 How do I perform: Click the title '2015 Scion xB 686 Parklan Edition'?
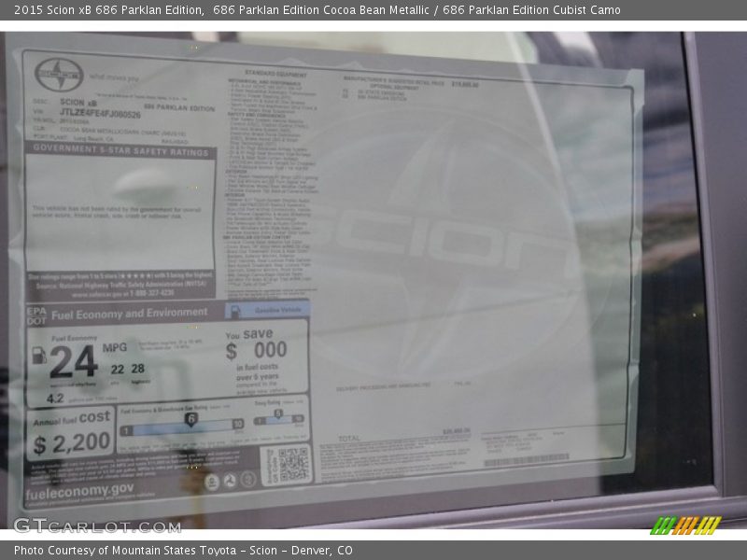(x=108, y=10)
